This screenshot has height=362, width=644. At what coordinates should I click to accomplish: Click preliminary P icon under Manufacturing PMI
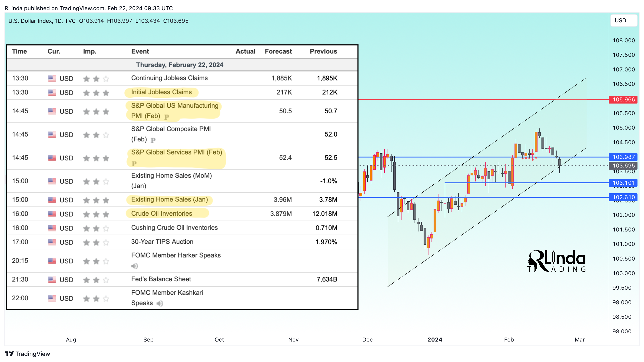click(x=167, y=117)
